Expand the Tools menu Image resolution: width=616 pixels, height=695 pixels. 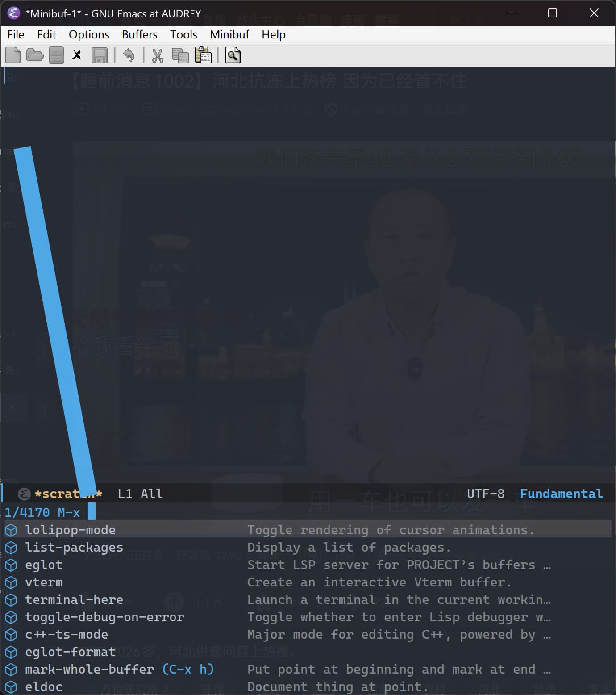[x=183, y=34]
